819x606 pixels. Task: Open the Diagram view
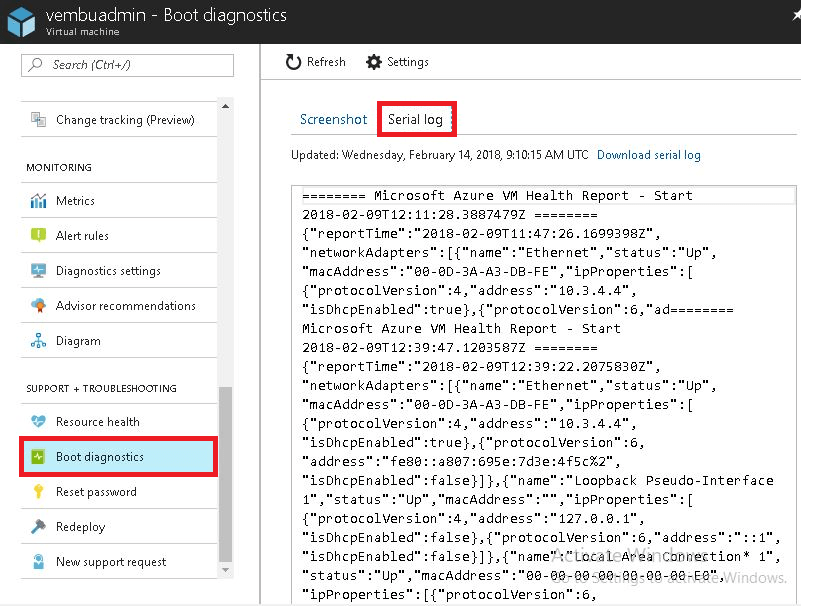click(119, 341)
